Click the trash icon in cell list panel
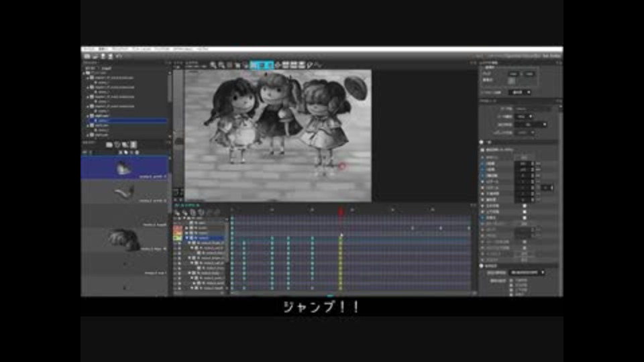The height and width of the screenshot is (362, 644). pos(117,145)
